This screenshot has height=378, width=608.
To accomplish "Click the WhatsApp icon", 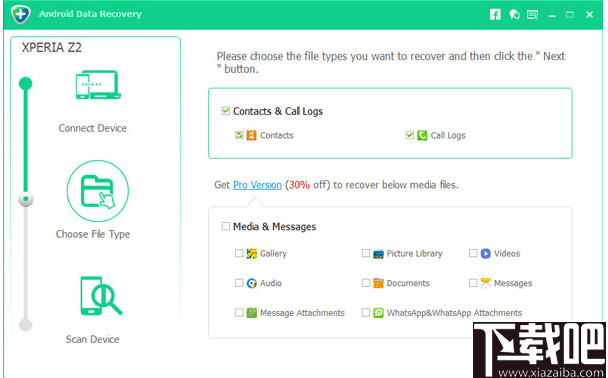I will 378,312.
